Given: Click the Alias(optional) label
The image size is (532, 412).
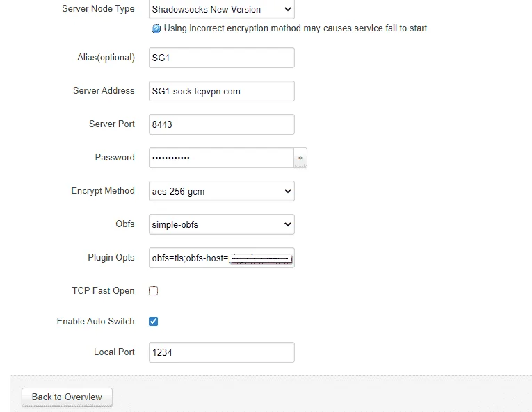Looking at the screenshot, I should tap(106, 58).
